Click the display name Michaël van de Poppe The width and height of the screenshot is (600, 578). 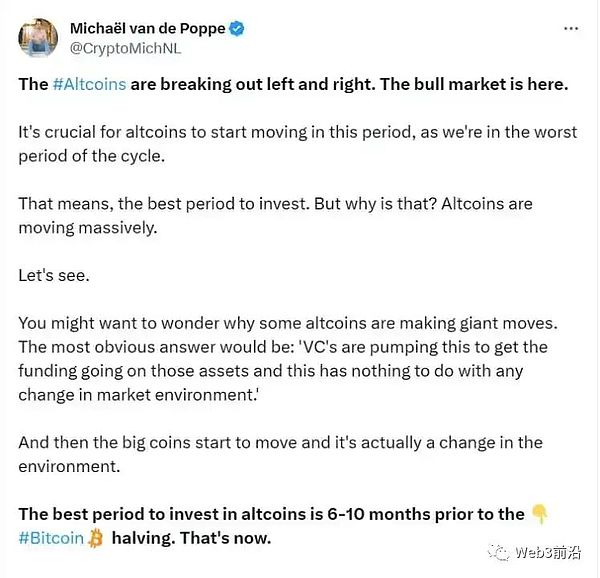[146, 29]
